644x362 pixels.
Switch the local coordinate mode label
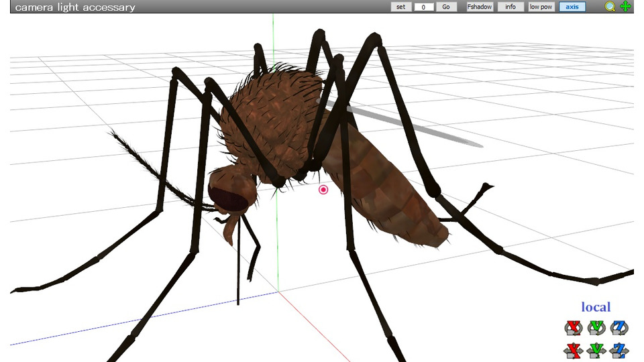(x=596, y=307)
